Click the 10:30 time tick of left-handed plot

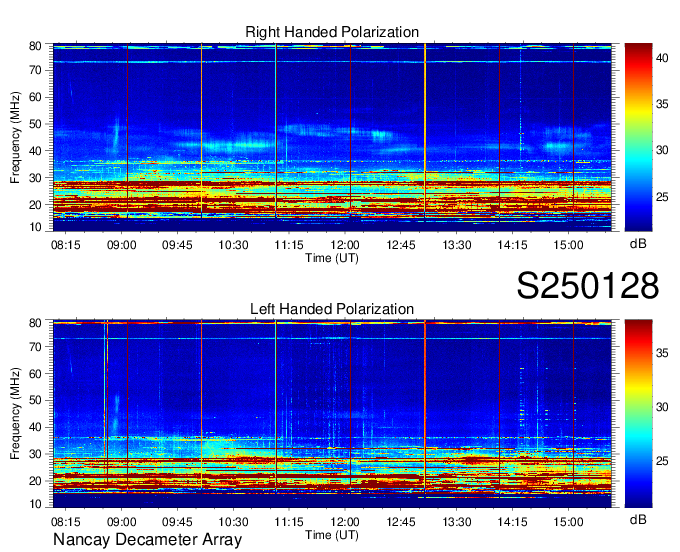(233, 522)
